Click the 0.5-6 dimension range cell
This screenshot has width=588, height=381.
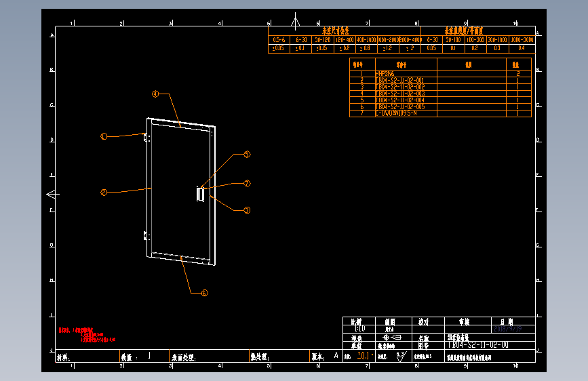point(279,40)
